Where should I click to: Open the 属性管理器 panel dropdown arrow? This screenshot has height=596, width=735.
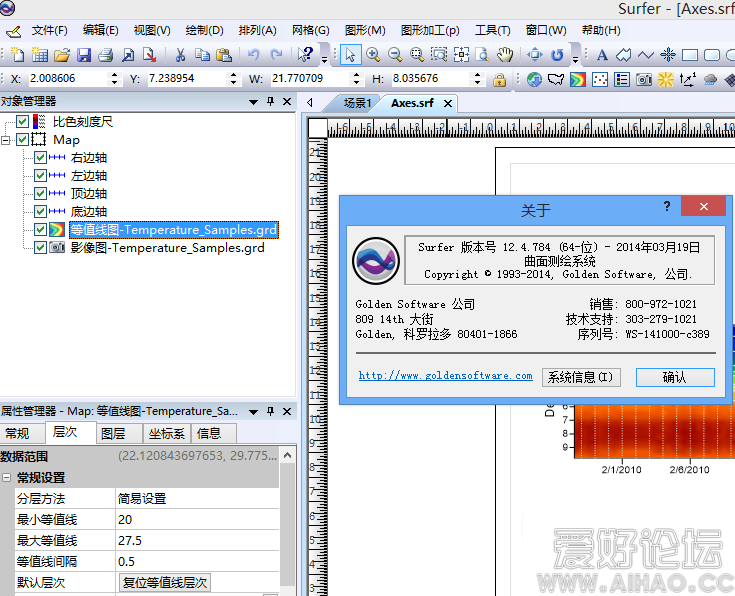click(x=254, y=412)
